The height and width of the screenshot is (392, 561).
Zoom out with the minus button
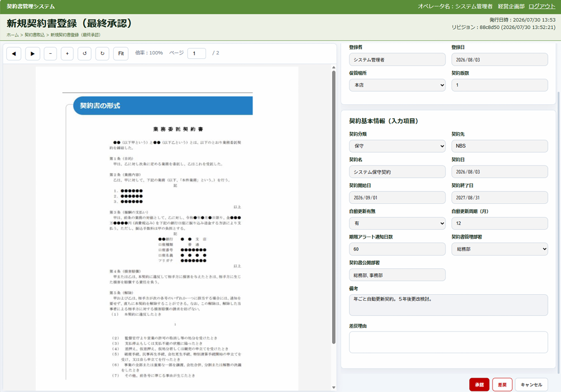pyautogui.click(x=51, y=54)
